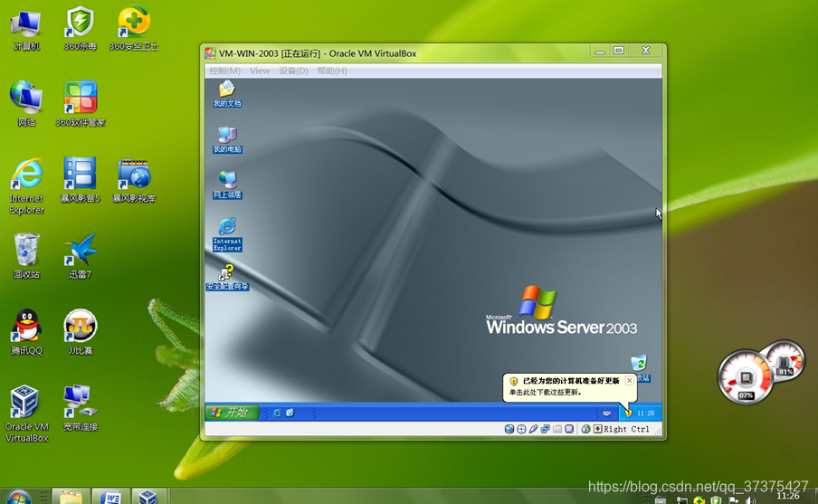Click VirtualBox optical disc status icon
This screenshot has height=504, width=818.
(521, 429)
